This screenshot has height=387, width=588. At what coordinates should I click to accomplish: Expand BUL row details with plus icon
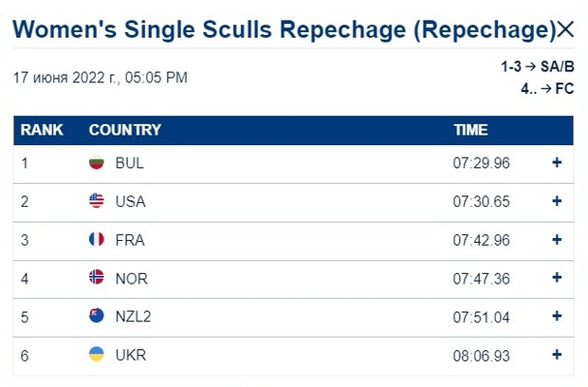tap(557, 162)
